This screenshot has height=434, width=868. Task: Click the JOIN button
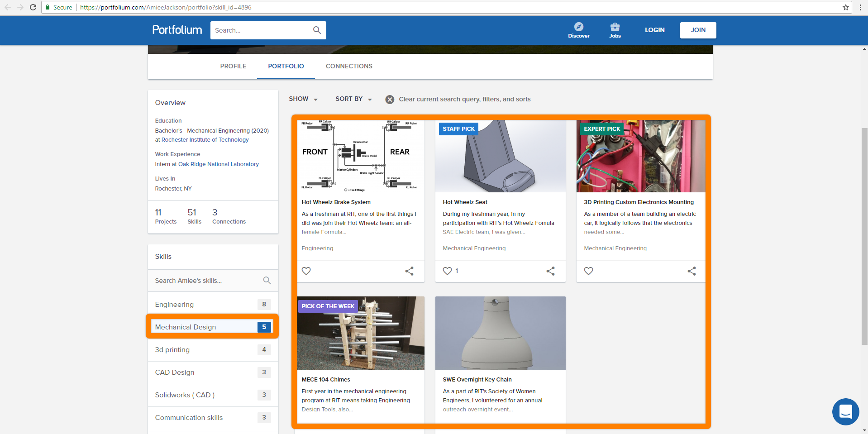(x=698, y=30)
